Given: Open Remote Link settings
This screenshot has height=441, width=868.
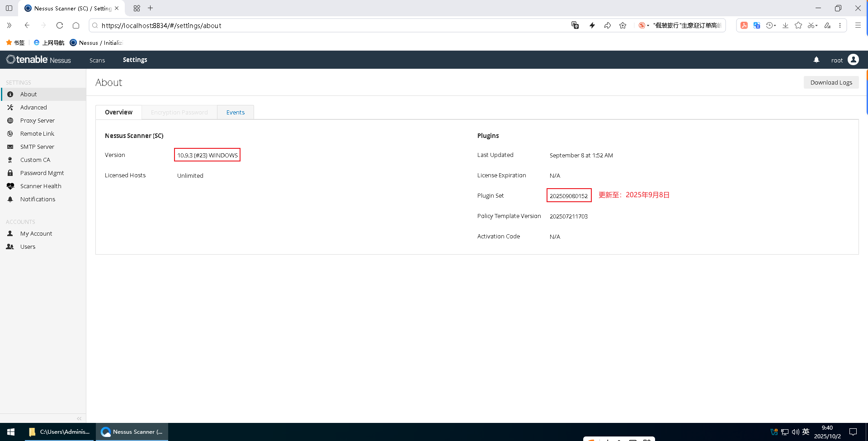Looking at the screenshot, I should click(x=37, y=133).
